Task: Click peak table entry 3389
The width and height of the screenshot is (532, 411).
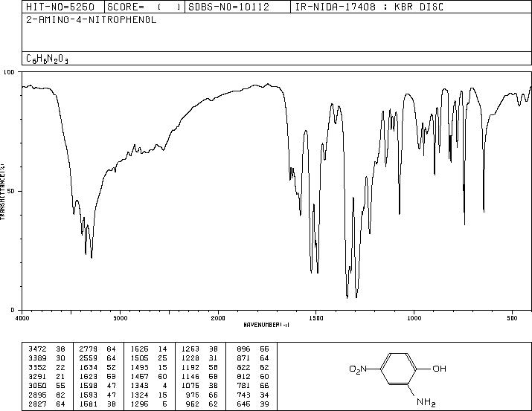Action: (37, 358)
